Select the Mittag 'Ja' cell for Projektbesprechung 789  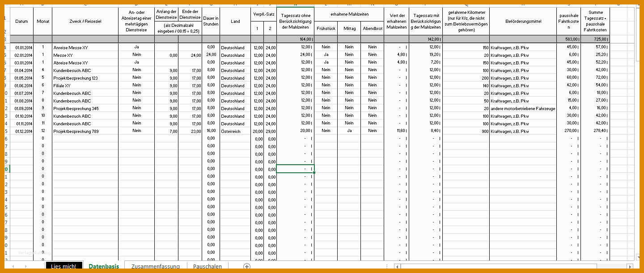pyautogui.click(x=349, y=131)
